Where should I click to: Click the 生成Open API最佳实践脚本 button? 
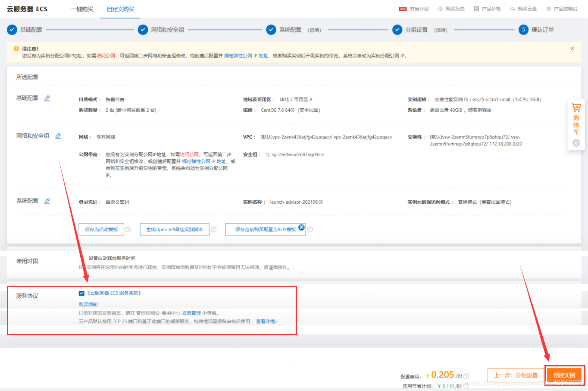click(x=175, y=230)
